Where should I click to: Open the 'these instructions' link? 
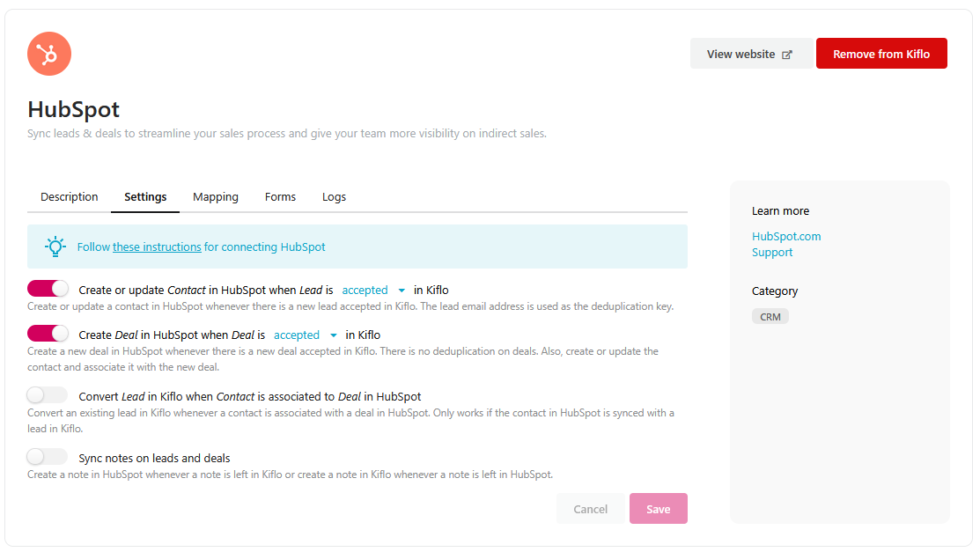[x=157, y=247]
